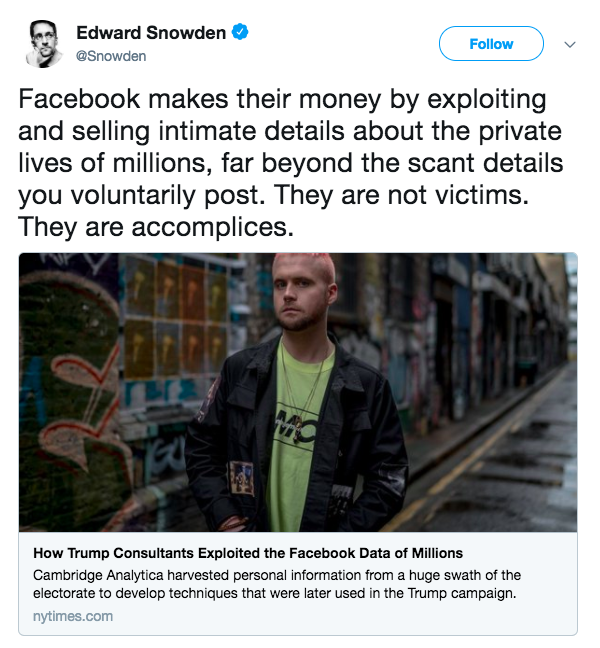This screenshot has height=648, width=600.
Task: Click the colored poster squares in the photo
Action: (177, 318)
